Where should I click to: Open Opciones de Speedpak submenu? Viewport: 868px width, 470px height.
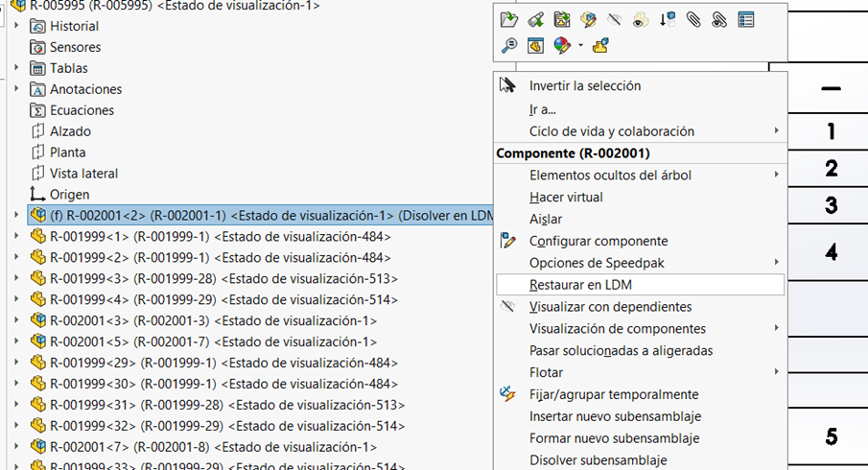640,263
